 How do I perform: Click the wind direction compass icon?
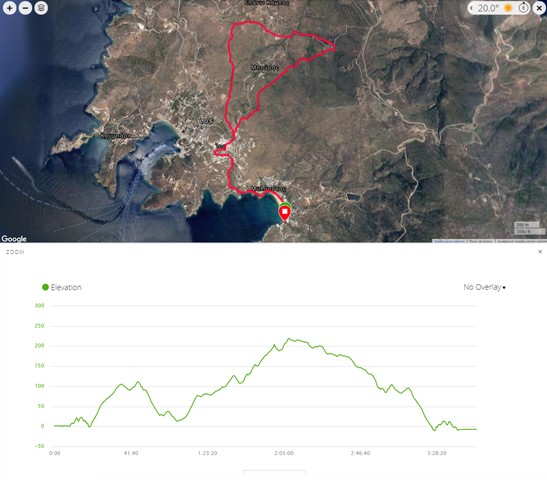pyautogui.click(x=523, y=8)
